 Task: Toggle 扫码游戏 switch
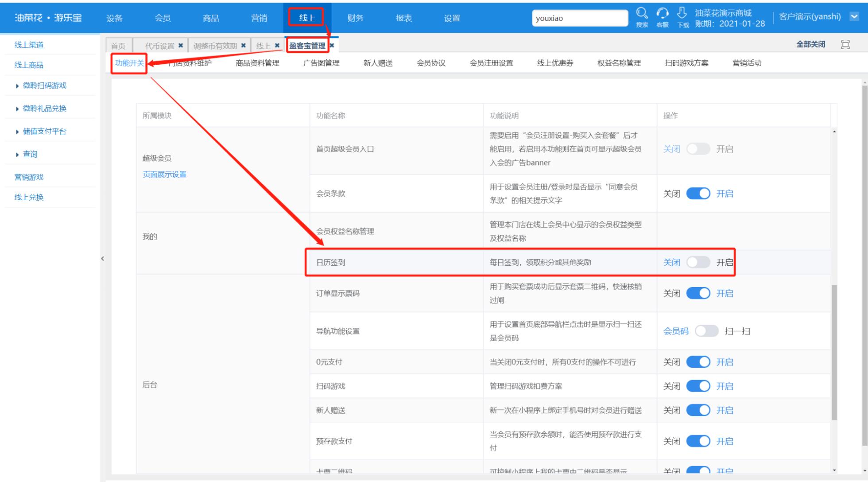click(x=698, y=386)
